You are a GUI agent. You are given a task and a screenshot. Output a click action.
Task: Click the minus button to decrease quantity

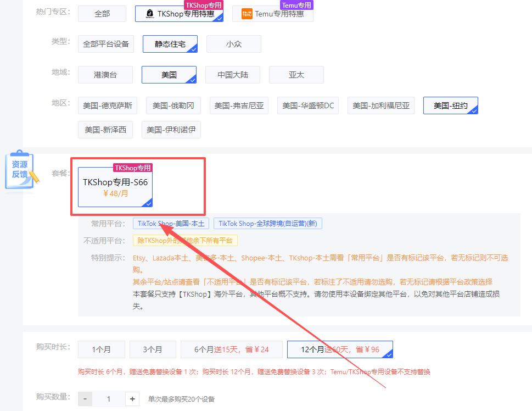[85, 399]
